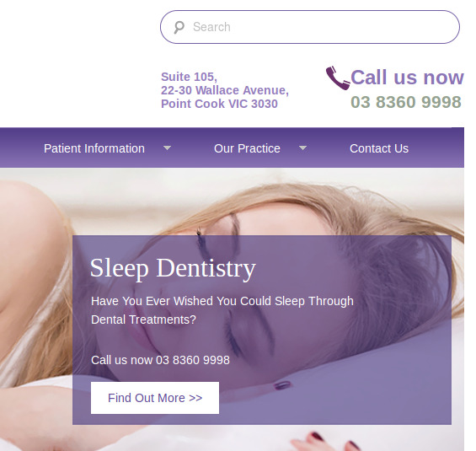
Task: Click the 'Find Out More >>' button
Action: [x=155, y=398]
